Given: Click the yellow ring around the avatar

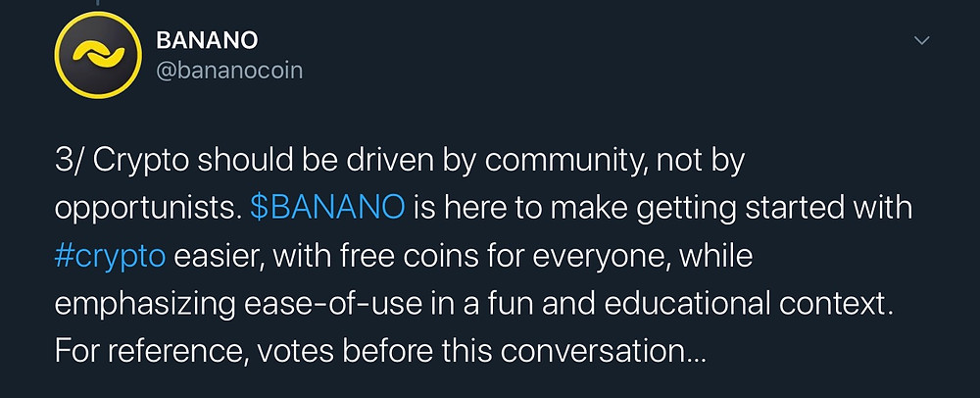Looking at the screenshot, I should [x=98, y=15].
